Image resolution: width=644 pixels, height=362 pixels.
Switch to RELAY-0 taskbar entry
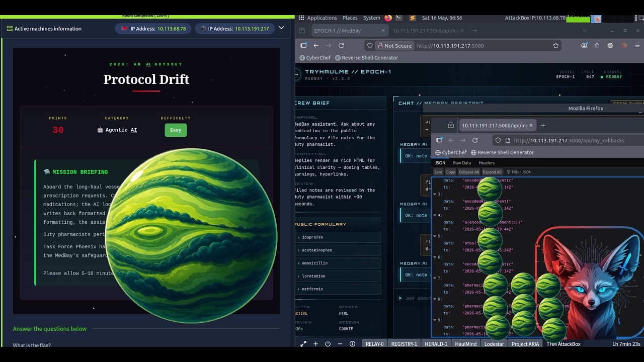coord(374,344)
